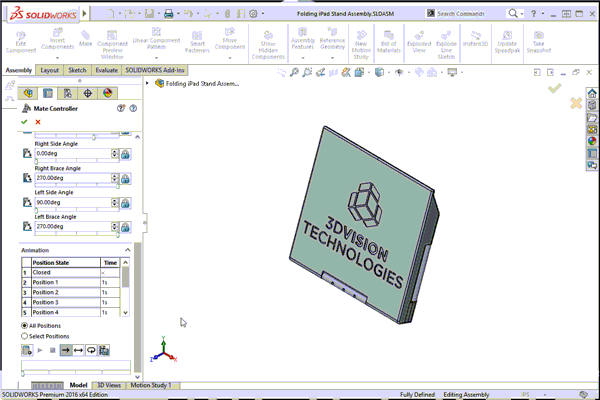Toggle the Loop playback mode button
Image resolution: width=600 pixels, height=400 pixels.
tap(92, 350)
